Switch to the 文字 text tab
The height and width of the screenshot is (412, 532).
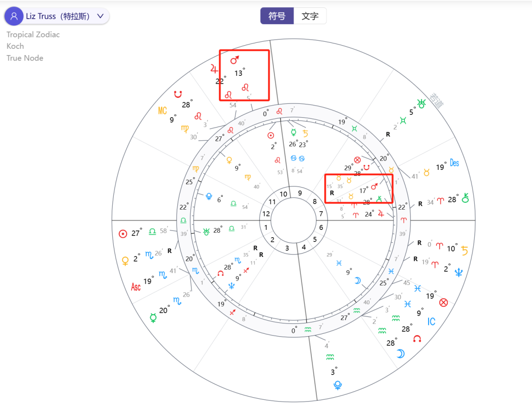tap(310, 16)
